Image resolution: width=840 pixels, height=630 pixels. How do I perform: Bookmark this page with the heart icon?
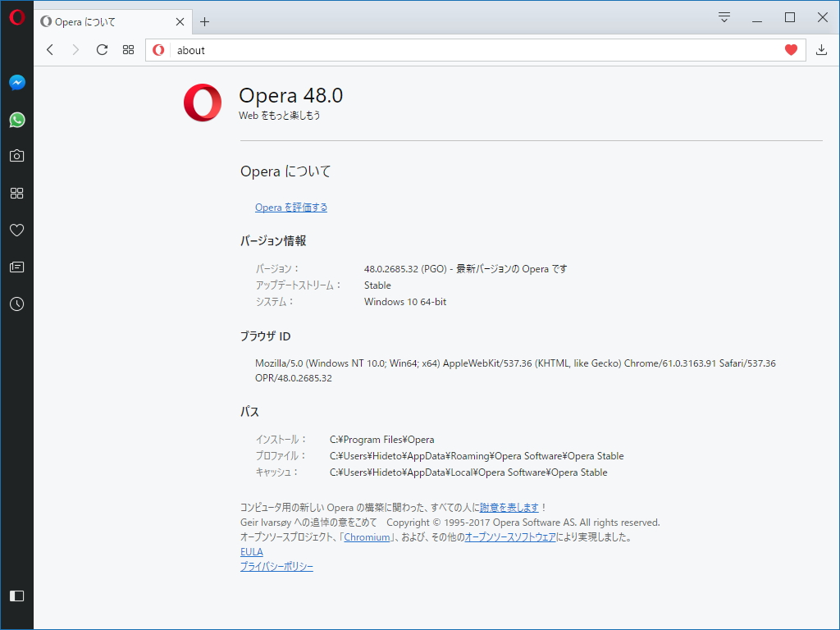[790, 49]
